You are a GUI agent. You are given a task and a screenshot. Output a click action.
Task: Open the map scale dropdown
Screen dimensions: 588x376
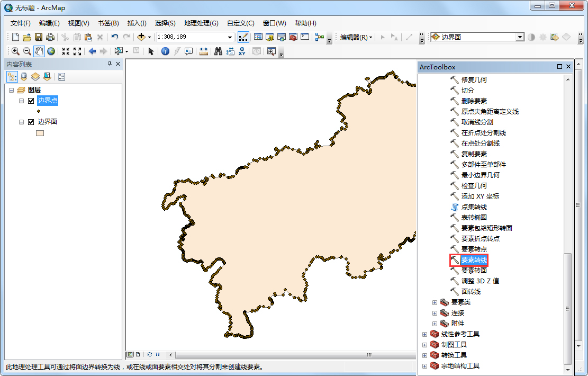pyautogui.click(x=229, y=37)
